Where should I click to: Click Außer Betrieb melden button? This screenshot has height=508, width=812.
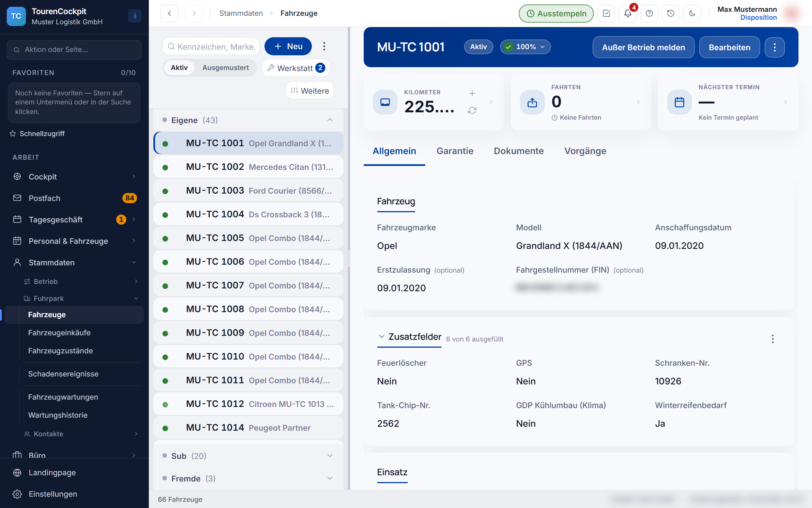(643, 47)
